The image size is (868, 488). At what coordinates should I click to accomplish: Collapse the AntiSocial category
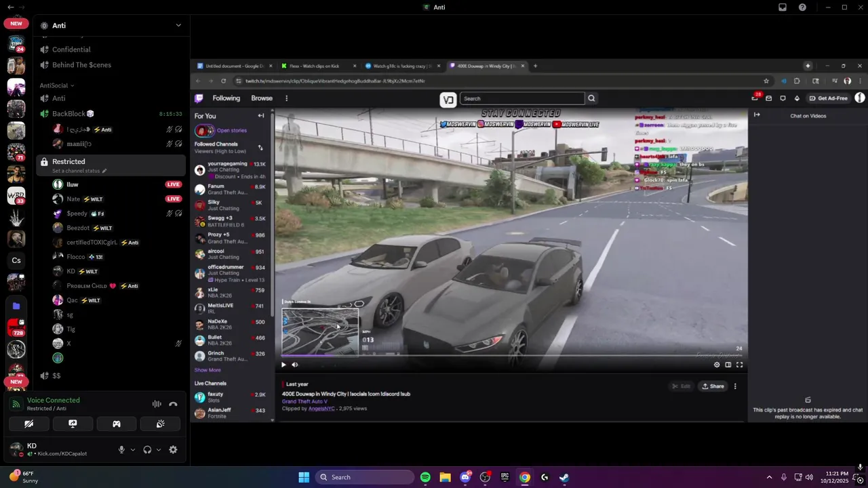click(57, 85)
